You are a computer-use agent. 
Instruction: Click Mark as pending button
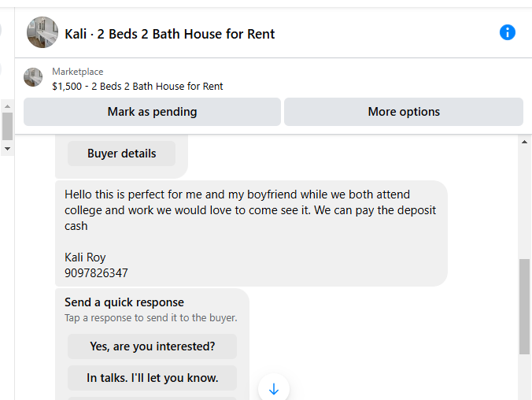(152, 112)
